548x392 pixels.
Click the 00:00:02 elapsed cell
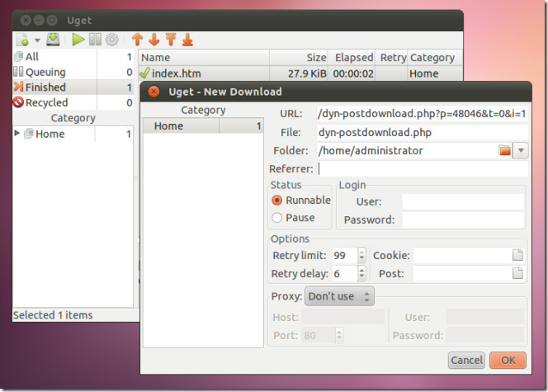353,73
